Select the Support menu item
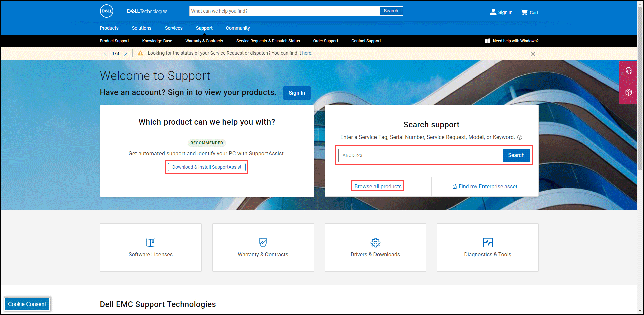The height and width of the screenshot is (315, 644). [204, 28]
